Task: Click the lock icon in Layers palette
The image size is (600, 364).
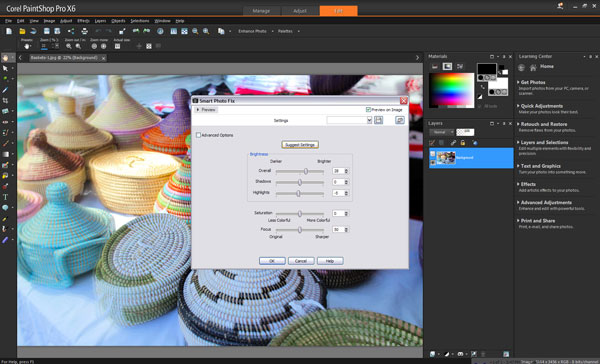Action: tap(463, 143)
